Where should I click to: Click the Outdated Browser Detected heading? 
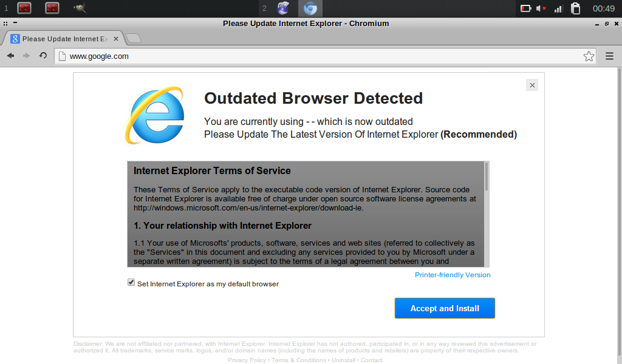point(313,98)
